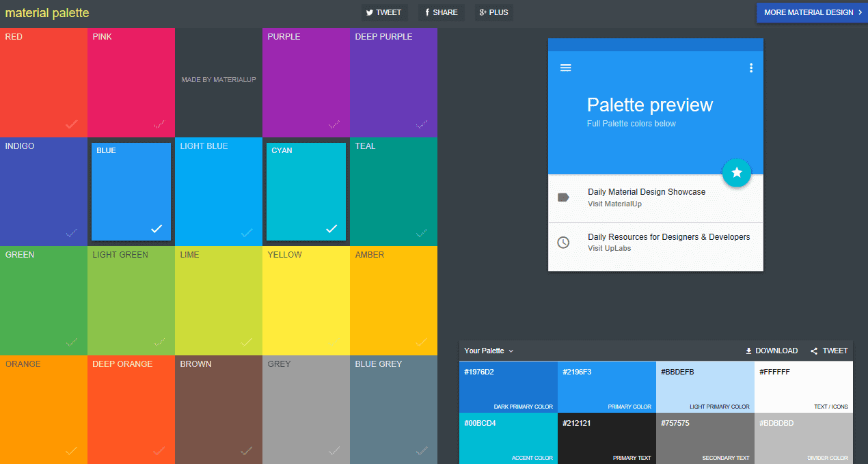
Task: Click the material palette logo text
Action: [x=46, y=12]
